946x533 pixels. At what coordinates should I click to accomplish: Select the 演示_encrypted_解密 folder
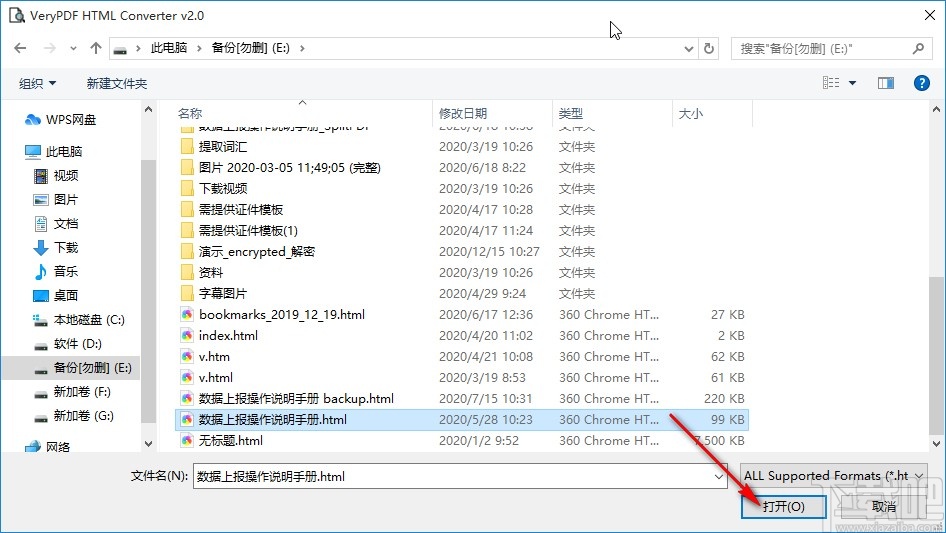pos(256,252)
